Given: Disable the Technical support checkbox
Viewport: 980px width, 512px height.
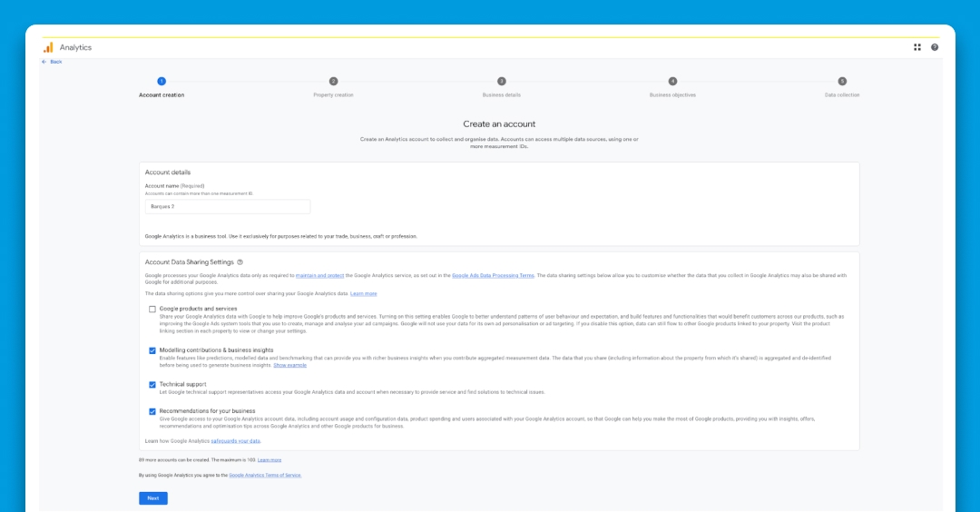Looking at the screenshot, I should pos(152,385).
